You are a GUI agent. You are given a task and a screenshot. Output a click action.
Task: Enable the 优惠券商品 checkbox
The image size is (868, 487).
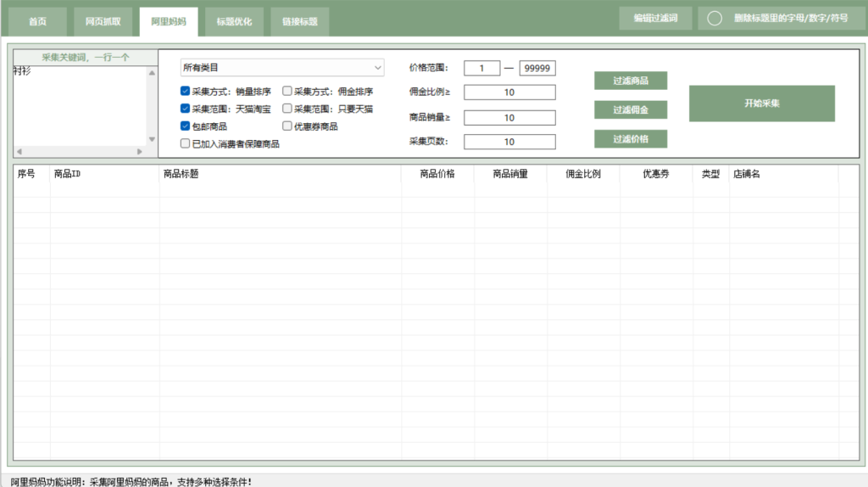[x=287, y=126]
